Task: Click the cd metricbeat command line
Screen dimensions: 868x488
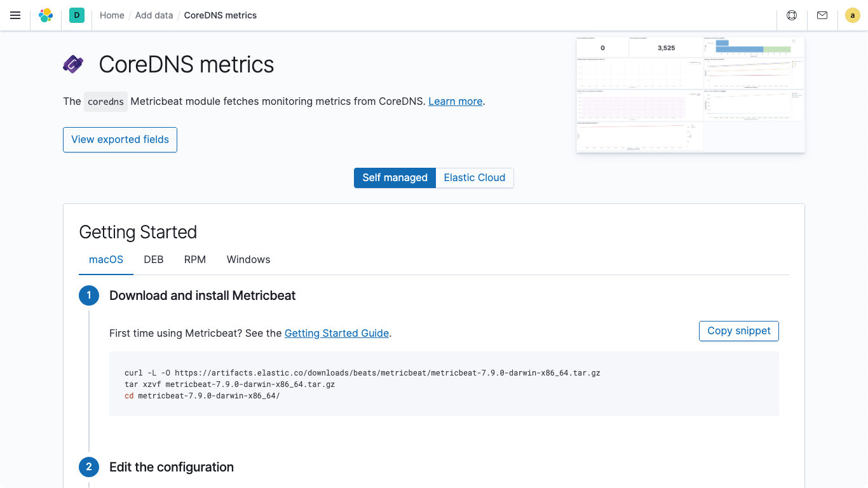Action: 202,396
